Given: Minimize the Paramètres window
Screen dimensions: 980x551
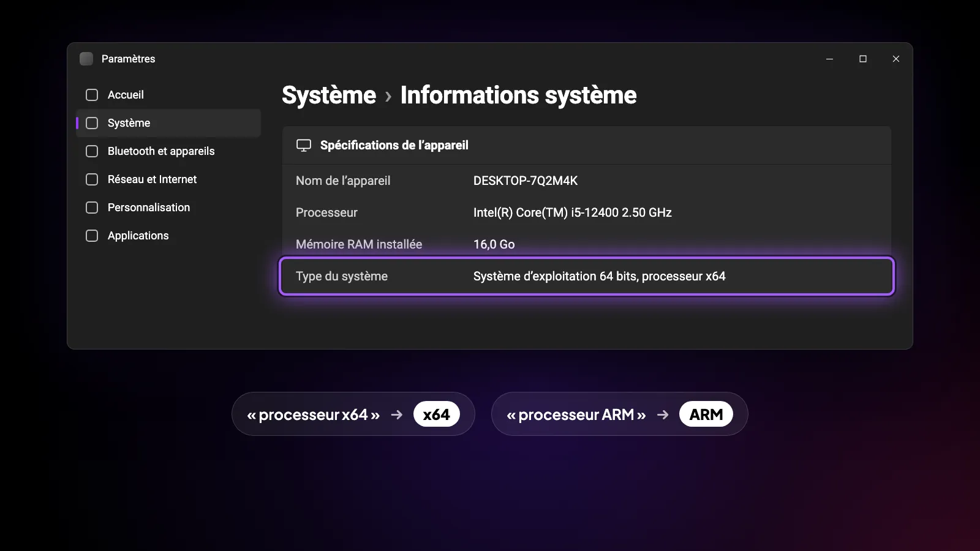Looking at the screenshot, I should 830,59.
